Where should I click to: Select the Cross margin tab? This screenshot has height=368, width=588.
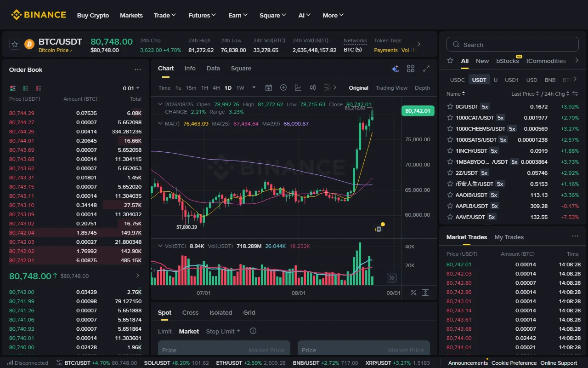190,312
